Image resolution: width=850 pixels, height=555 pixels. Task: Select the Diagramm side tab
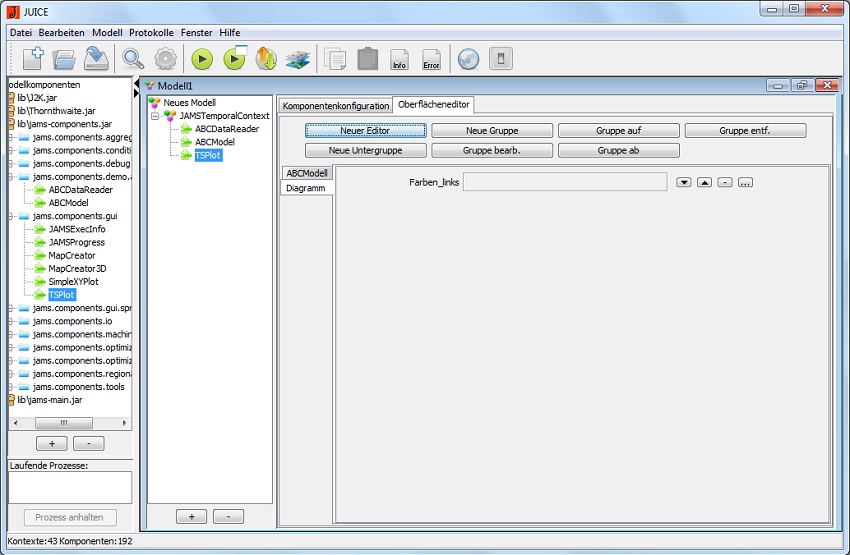coord(305,188)
